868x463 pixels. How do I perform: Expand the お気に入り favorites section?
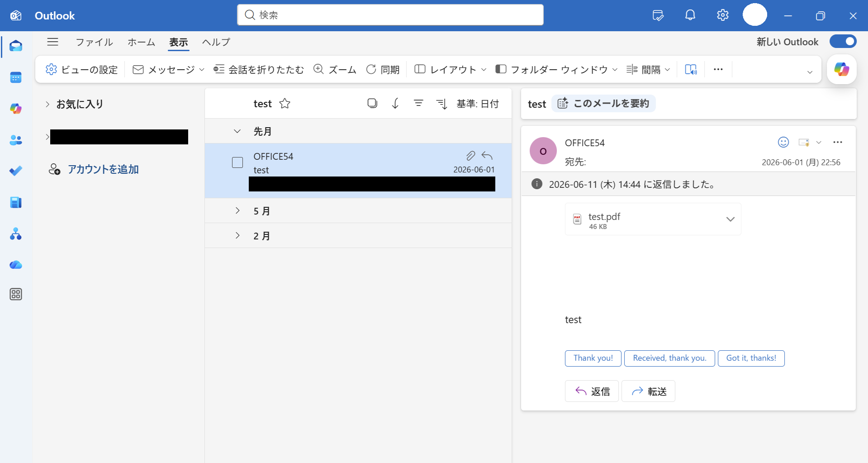tap(47, 104)
